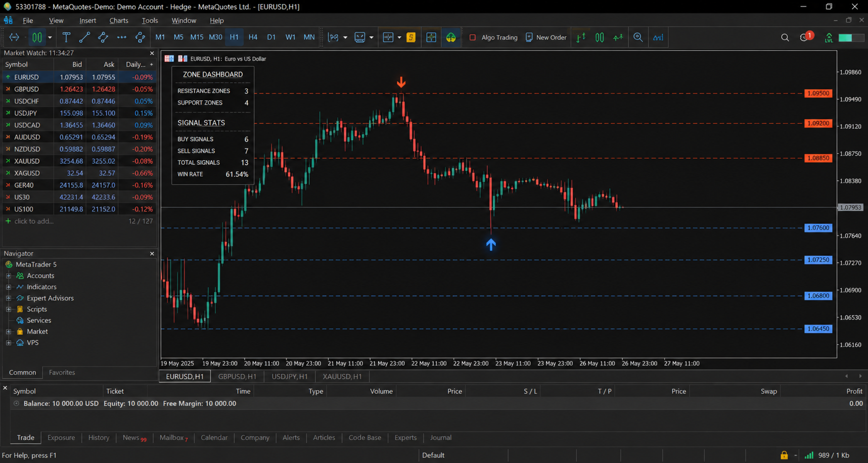Expand the Expert Advisors tree node

9,298
